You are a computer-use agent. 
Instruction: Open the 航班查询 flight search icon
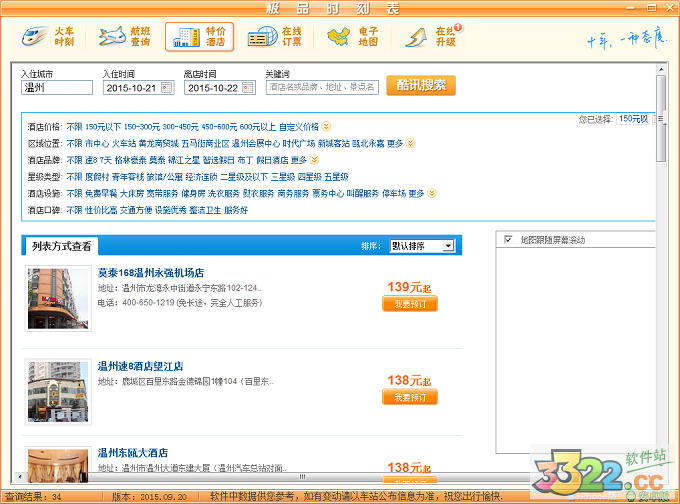tap(124, 37)
